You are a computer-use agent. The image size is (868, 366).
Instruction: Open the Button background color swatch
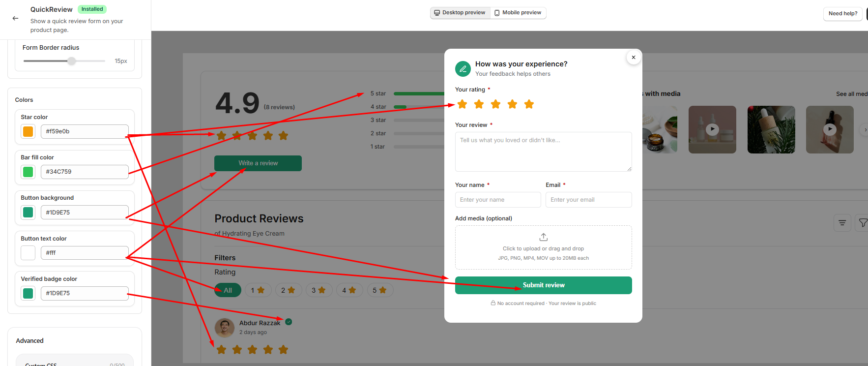tap(28, 213)
